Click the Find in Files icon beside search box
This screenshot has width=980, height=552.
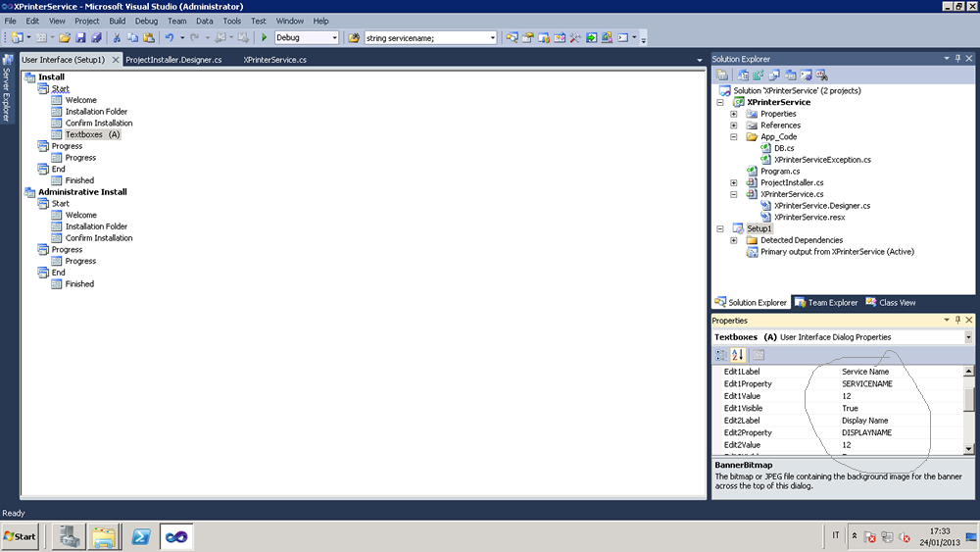click(x=354, y=37)
